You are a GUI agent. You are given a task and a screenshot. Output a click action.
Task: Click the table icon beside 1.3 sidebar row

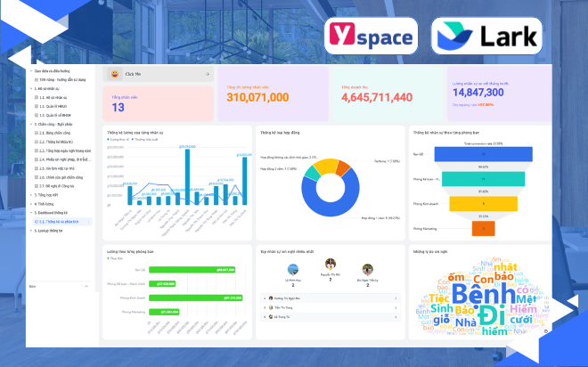[x=37, y=116]
